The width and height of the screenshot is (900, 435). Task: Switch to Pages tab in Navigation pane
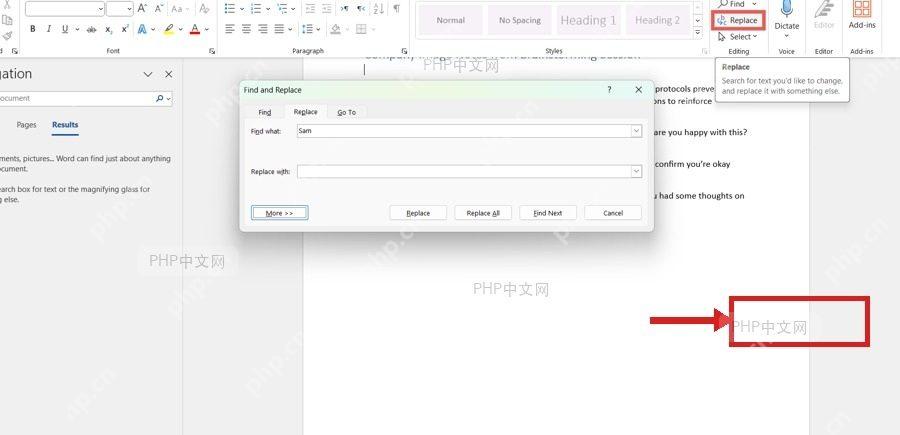pos(26,125)
